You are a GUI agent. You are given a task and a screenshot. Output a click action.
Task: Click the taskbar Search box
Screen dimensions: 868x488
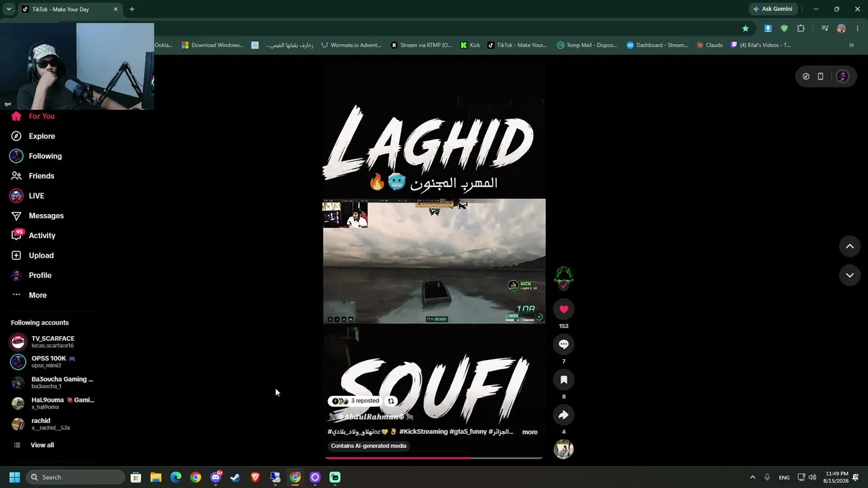click(75, 477)
